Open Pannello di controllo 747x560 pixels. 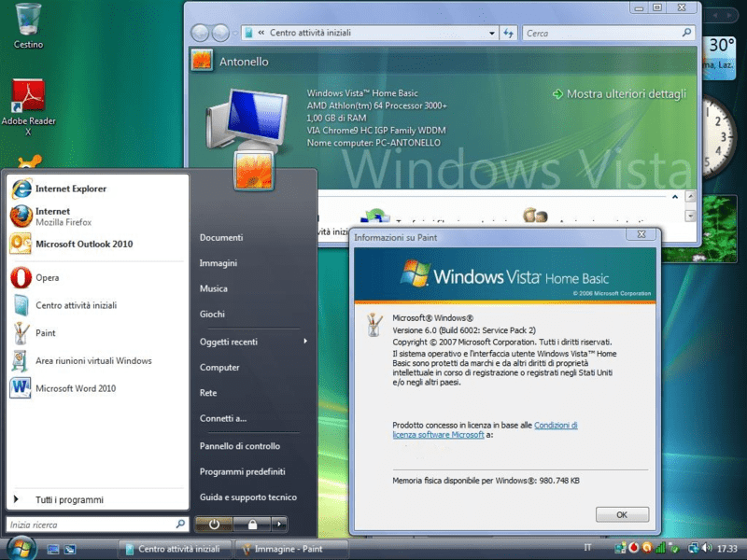pos(240,446)
